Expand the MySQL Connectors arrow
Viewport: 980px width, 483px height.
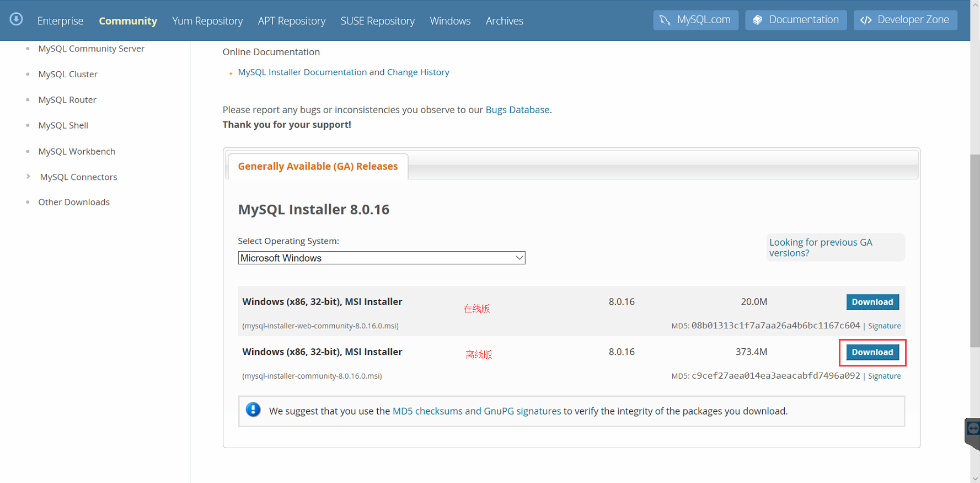(x=28, y=177)
